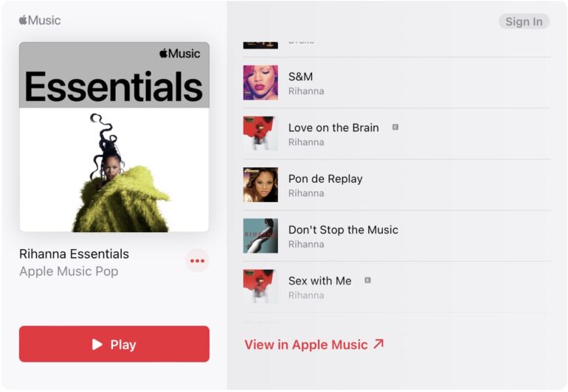Click the Rihanna Essentials playlist title
568x392 pixels.
click(74, 253)
